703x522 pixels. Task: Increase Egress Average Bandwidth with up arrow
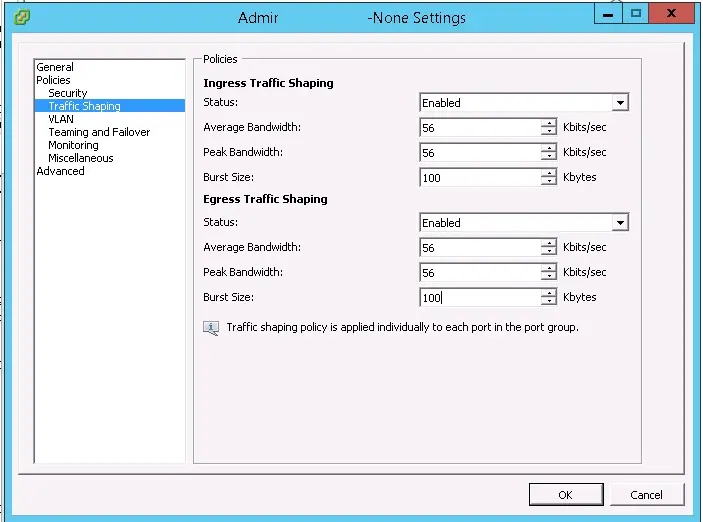549,244
